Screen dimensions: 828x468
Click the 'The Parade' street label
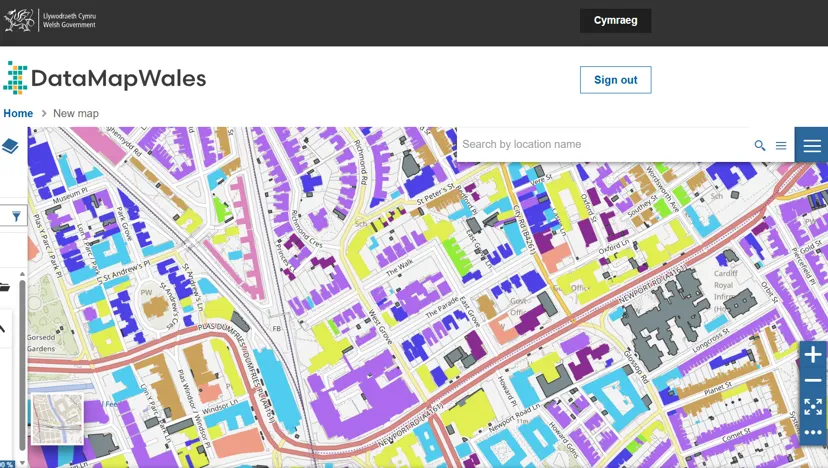coord(442,306)
